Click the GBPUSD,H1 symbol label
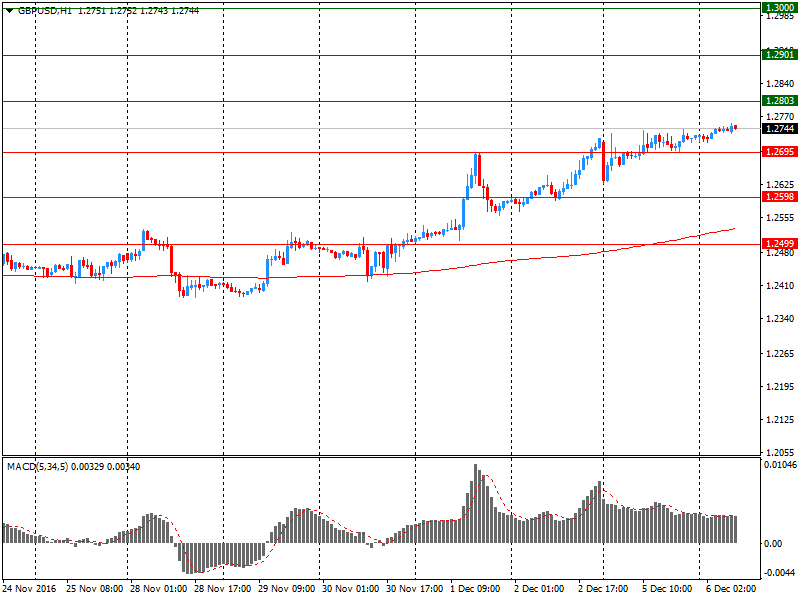Image resolution: width=800 pixels, height=600 pixels. coord(45,11)
